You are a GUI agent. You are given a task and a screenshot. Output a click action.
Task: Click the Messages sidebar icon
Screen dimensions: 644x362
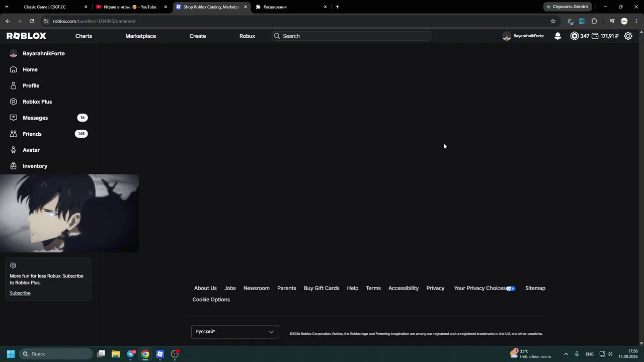14,118
